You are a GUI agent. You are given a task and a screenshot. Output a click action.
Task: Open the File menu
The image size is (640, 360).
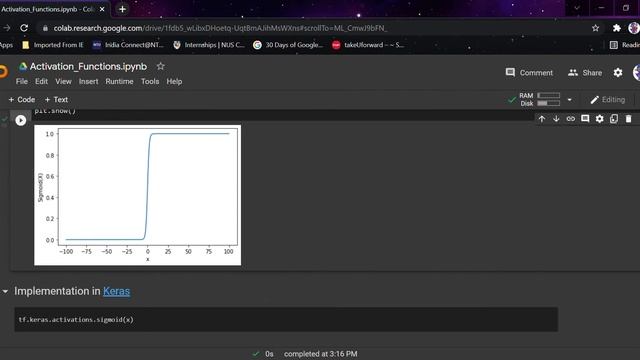[22, 82]
